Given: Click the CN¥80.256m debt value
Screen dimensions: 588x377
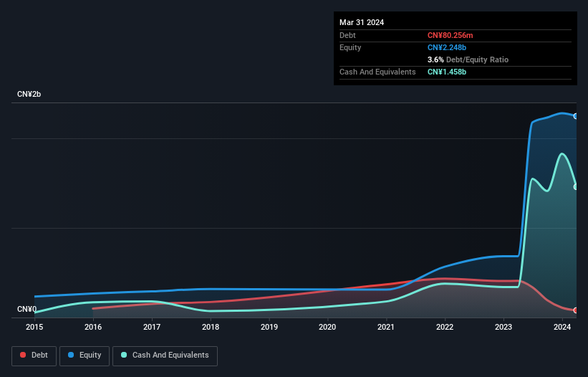Looking at the screenshot, I should (x=450, y=35).
